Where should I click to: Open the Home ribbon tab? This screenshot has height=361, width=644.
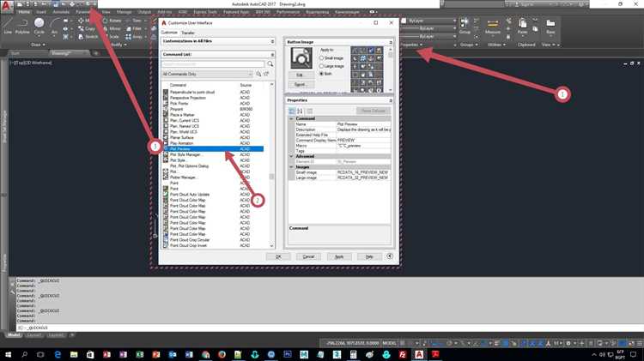point(24,12)
